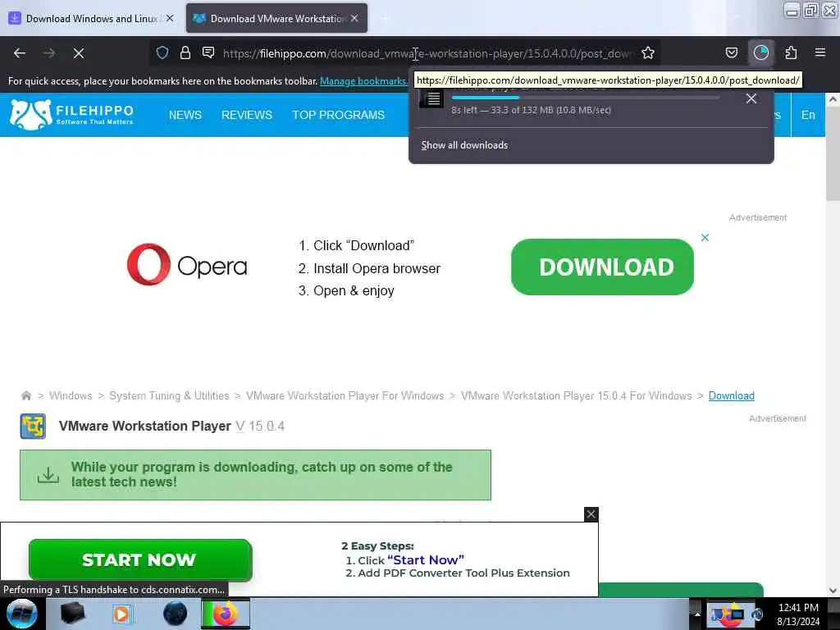Open tracking protection shield icon
Image resolution: width=840 pixels, height=630 pixels.
pyautogui.click(x=162, y=52)
